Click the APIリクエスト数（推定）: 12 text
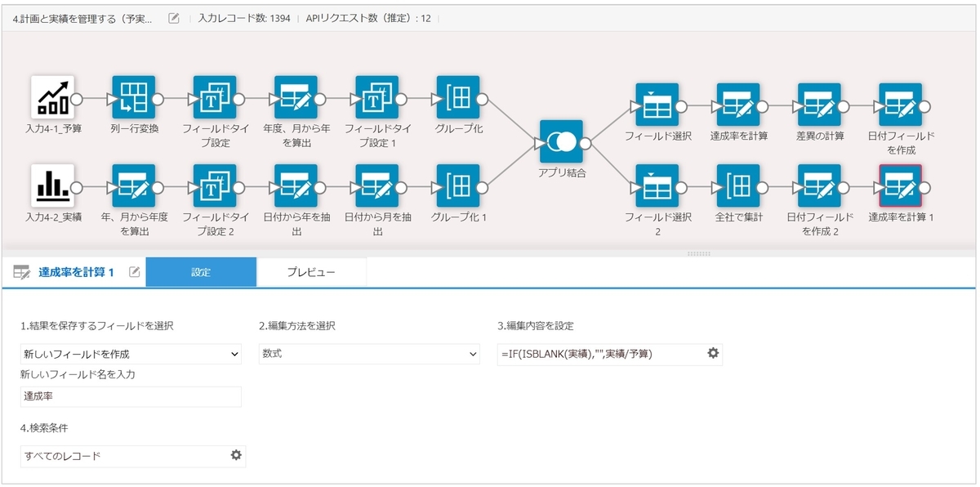Screen dimensions: 980x487 tap(368, 18)
